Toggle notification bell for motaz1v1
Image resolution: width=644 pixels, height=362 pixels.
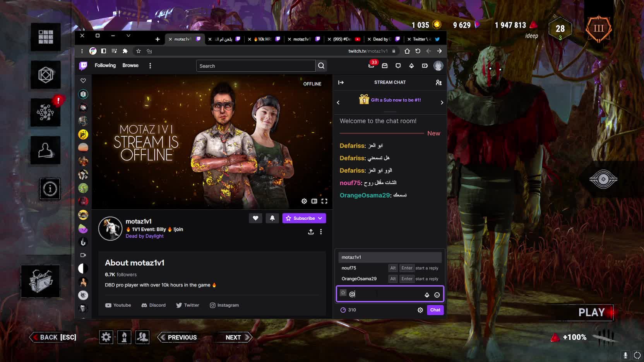pos(272,218)
